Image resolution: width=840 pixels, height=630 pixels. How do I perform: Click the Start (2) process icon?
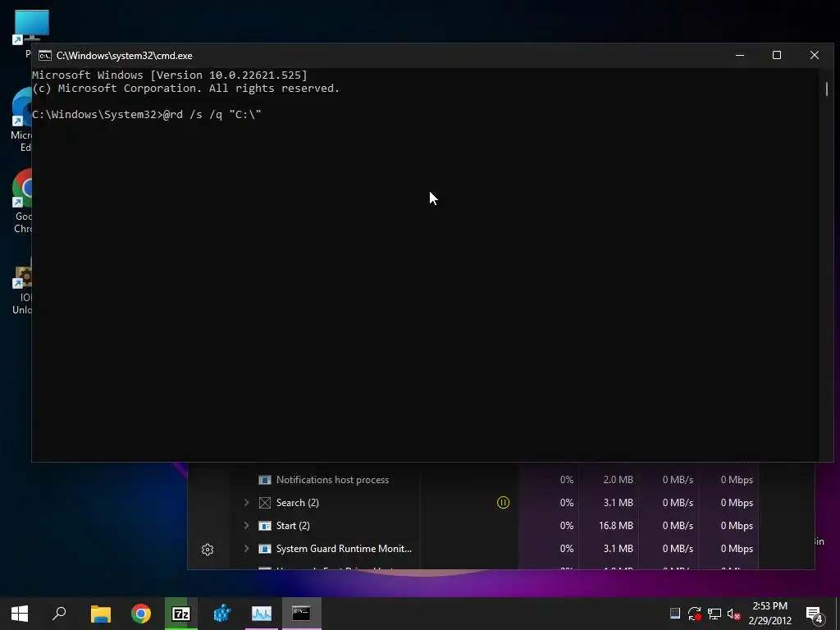click(265, 526)
